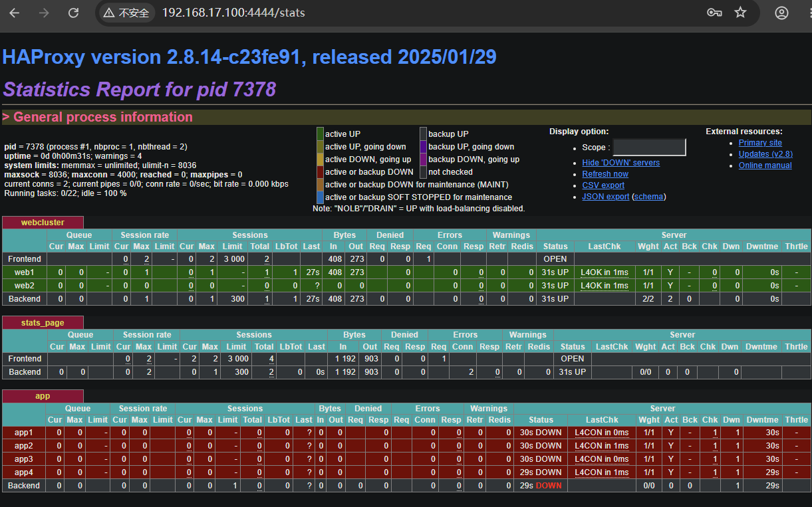Viewport: 812px width, 507px height.
Task: Click the webcluster proxy title
Action: tap(43, 223)
